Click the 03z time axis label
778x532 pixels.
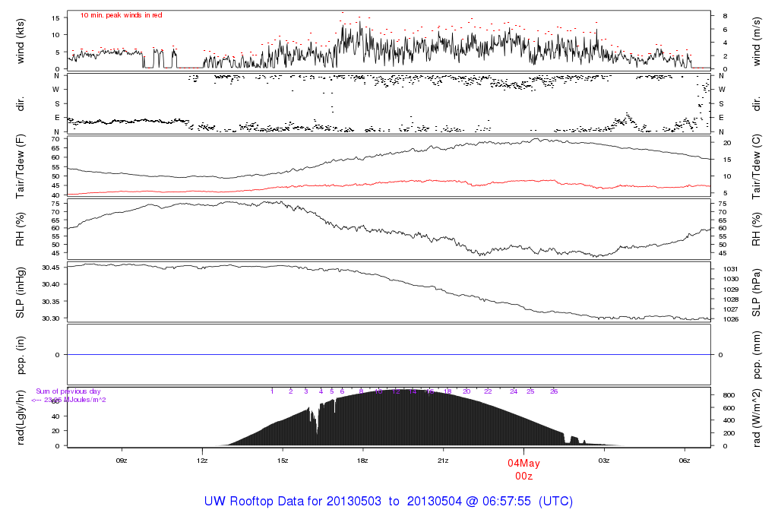coord(604,460)
